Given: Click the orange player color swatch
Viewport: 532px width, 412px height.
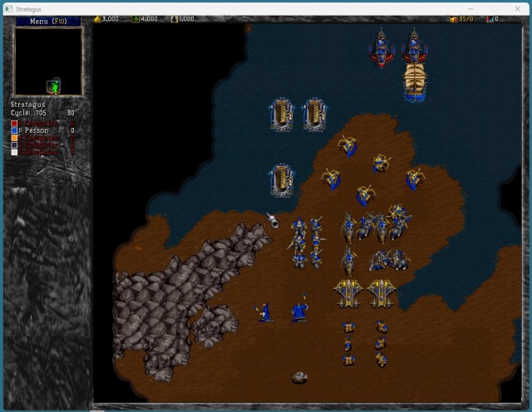Looking at the screenshot, I should [x=14, y=138].
